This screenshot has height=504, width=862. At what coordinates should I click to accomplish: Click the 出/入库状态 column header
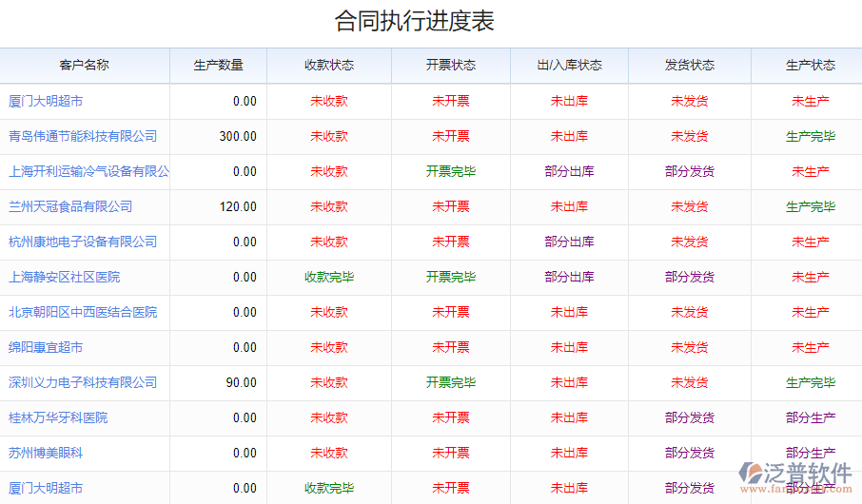click(570, 65)
